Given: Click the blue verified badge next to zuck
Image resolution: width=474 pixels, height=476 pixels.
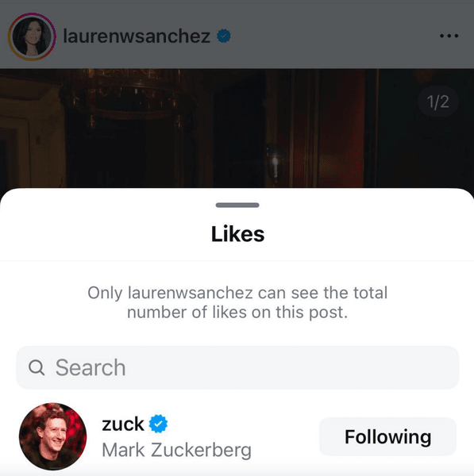Looking at the screenshot, I should (158, 424).
